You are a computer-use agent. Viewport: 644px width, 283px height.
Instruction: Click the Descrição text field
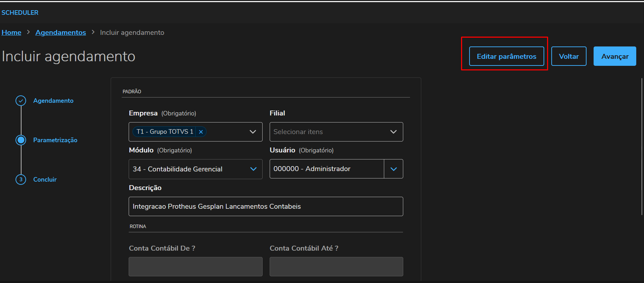click(x=265, y=207)
